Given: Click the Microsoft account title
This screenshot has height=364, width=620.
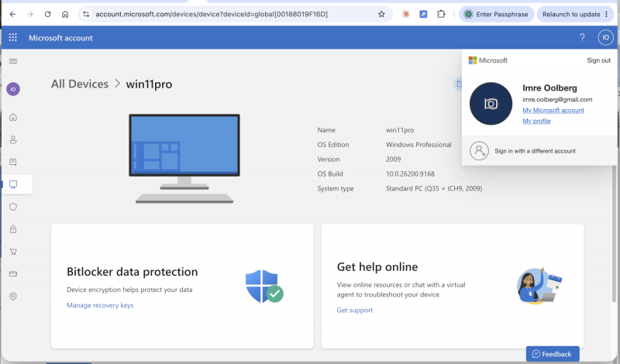Looking at the screenshot, I should [60, 38].
